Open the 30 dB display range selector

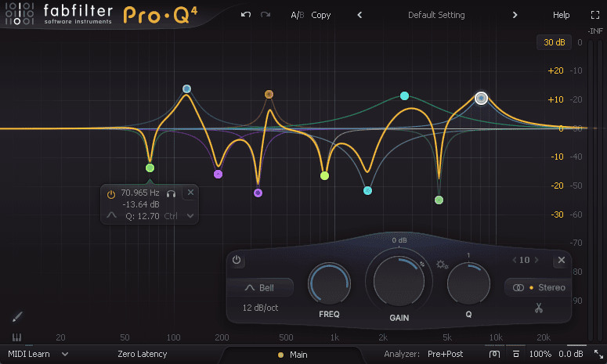tap(554, 42)
